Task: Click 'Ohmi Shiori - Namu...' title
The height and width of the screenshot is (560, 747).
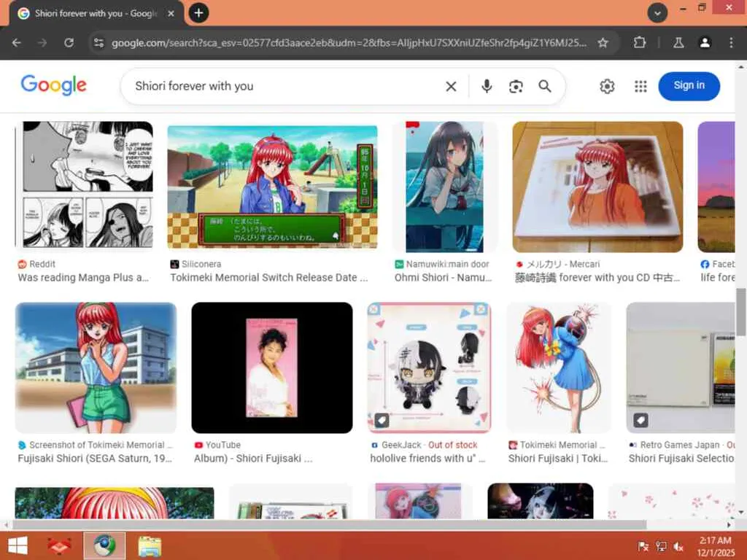Action: [x=443, y=278]
